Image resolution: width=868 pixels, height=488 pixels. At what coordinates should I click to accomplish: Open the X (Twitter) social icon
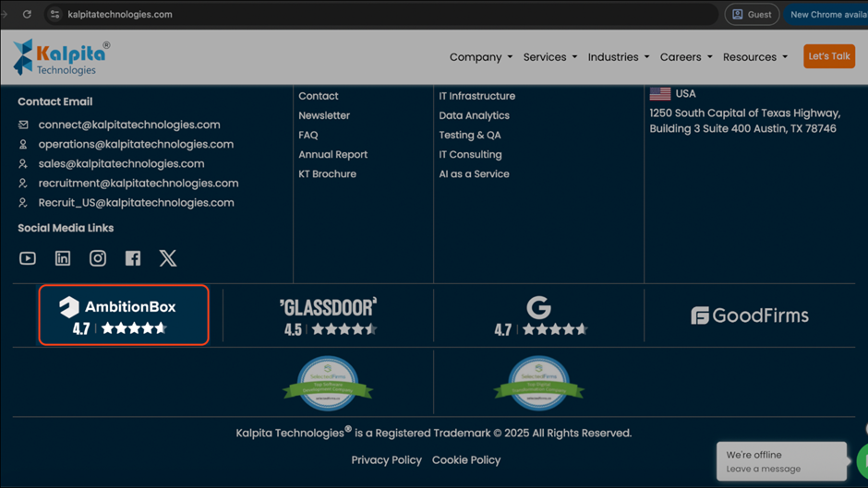click(168, 258)
